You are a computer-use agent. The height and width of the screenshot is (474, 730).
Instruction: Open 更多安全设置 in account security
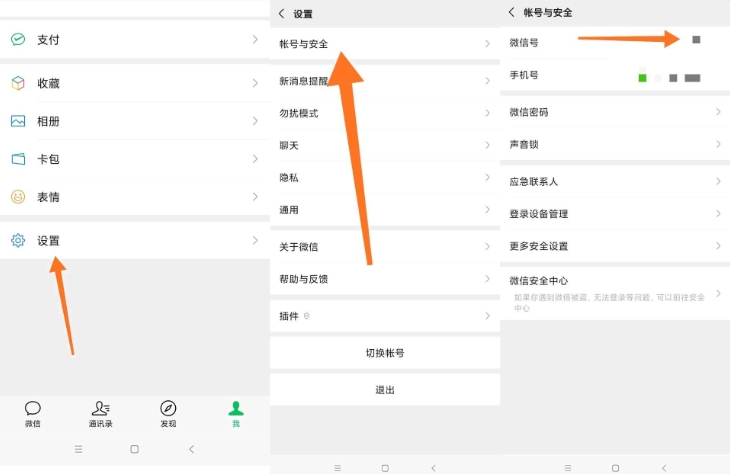[615, 246]
